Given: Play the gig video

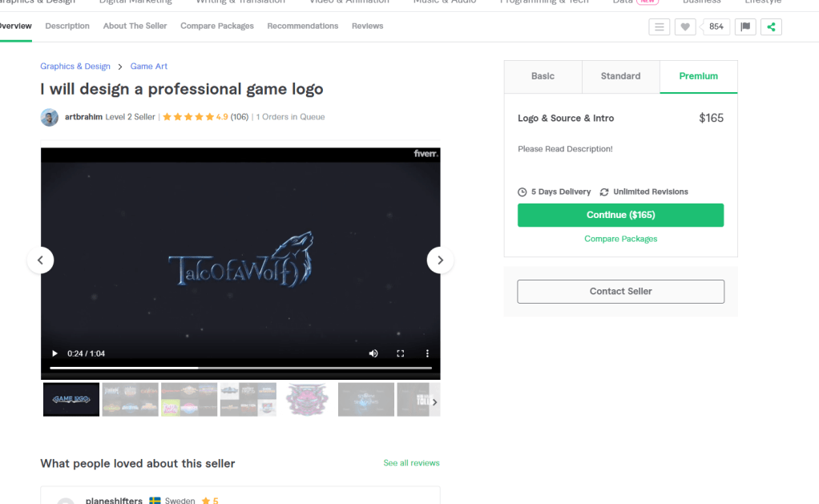Looking at the screenshot, I should (x=54, y=353).
